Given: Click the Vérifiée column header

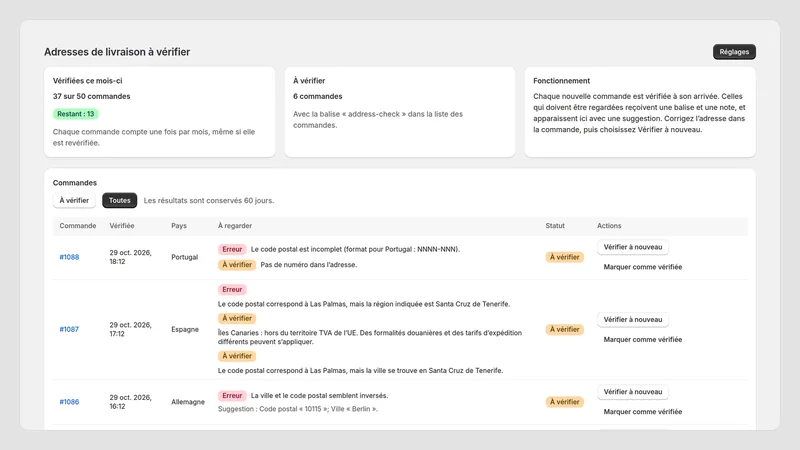Looking at the screenshot, I should tap(122, 226).
